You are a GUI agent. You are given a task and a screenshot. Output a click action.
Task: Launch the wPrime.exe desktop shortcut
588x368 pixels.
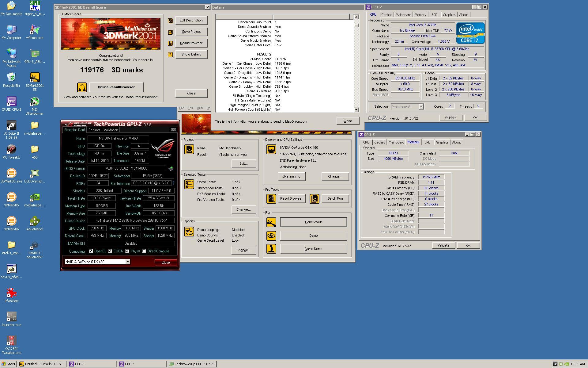(35, 32)
